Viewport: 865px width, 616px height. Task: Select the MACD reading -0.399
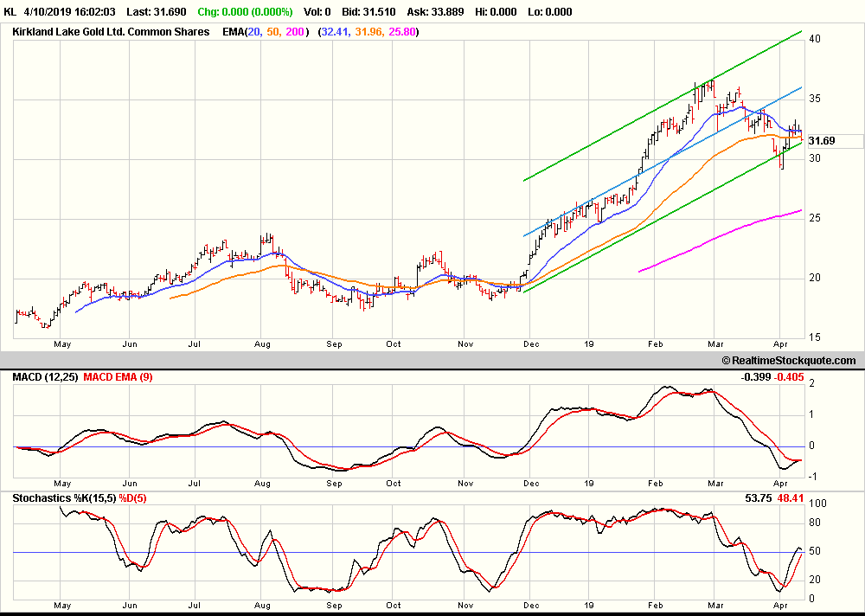pos(756,377)
